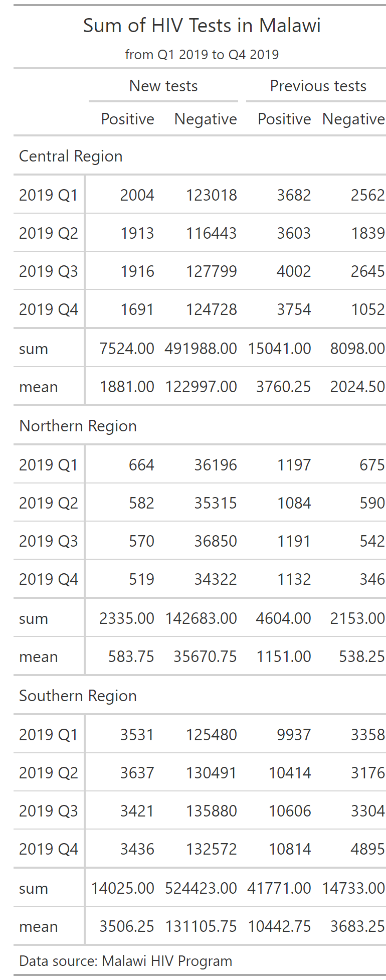
Task: Click the Previous tests column spanner
Action: pos(318,86)
